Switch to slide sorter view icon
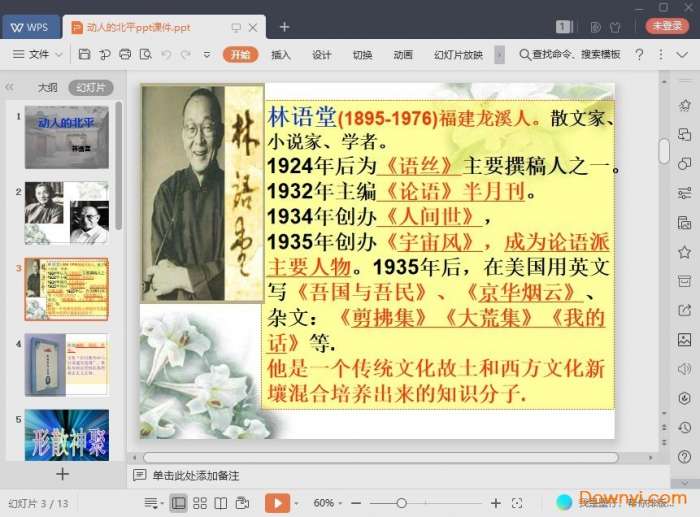 (200, 503)
